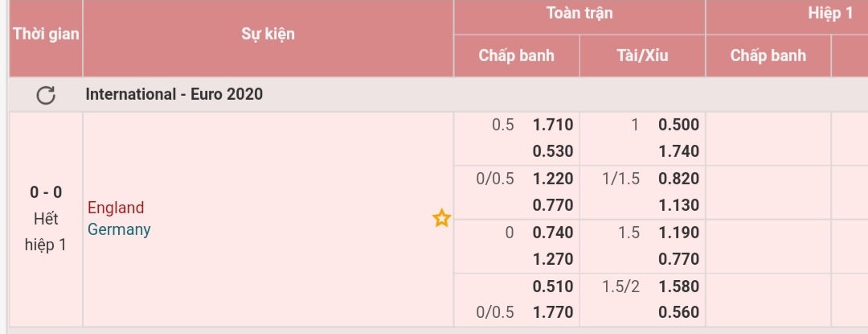Click Chấp banh header under Toàn trận
This screenshot has width=868, height=334.
(516, 56)
